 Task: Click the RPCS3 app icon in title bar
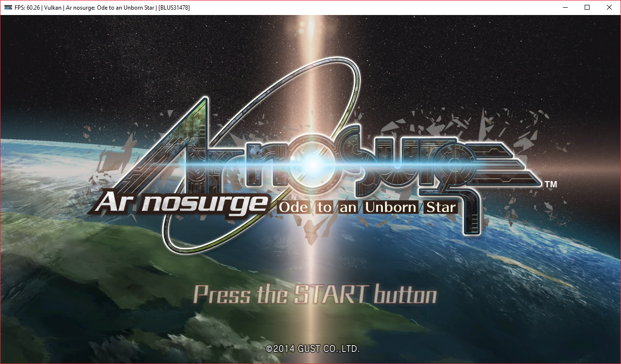8,7
